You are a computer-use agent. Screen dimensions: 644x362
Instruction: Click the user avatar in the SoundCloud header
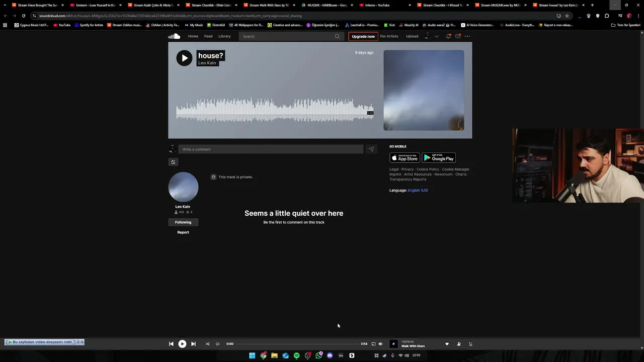tap(427, 36)
